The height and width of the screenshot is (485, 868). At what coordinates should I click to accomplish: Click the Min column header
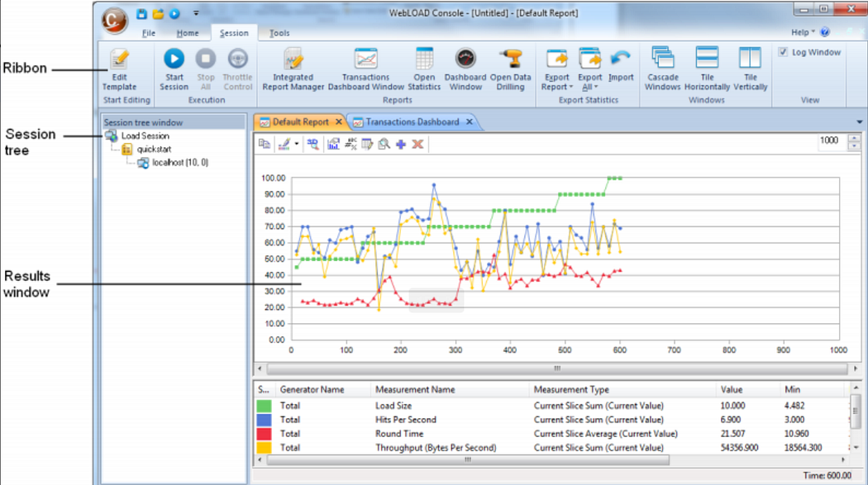click(793, 390)
